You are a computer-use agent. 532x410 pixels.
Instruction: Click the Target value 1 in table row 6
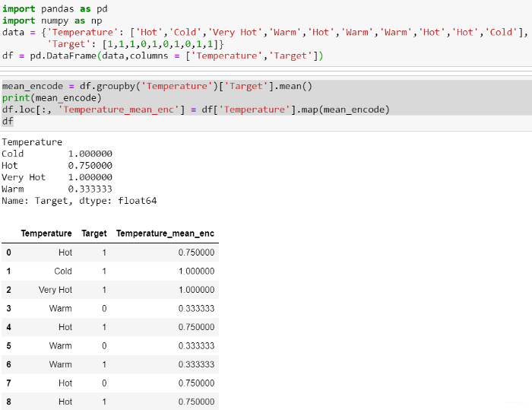(105, 364)
